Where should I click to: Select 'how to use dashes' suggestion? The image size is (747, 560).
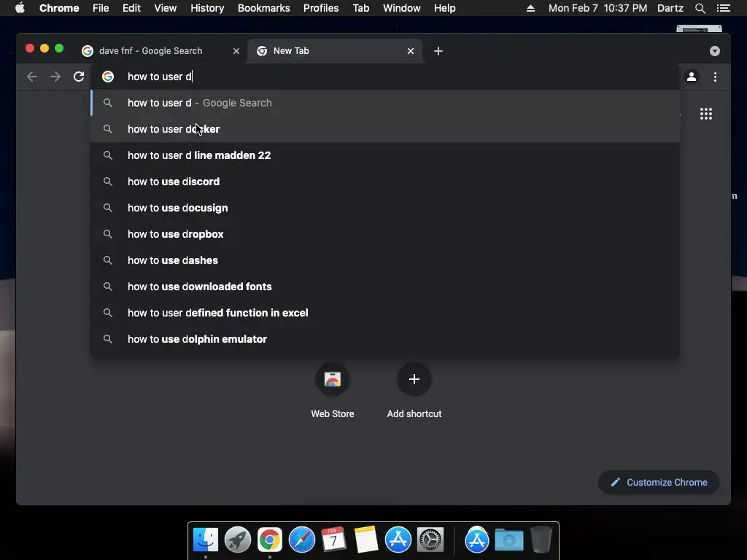(x=385, y=260)
